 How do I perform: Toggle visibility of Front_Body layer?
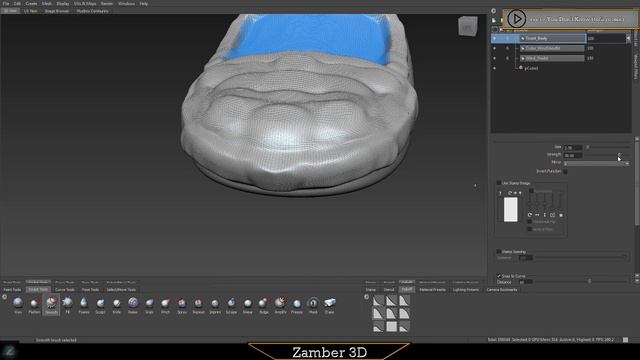coord(495,38)
